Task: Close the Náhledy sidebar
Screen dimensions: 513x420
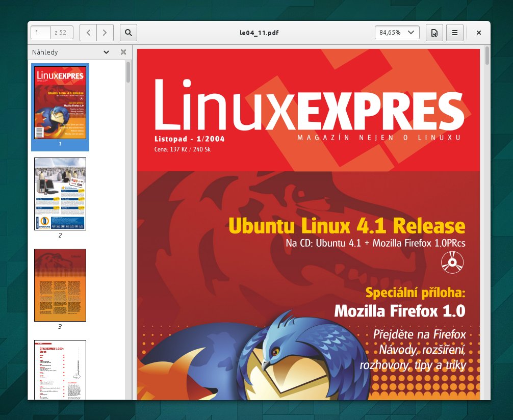Action: point(123,52)
